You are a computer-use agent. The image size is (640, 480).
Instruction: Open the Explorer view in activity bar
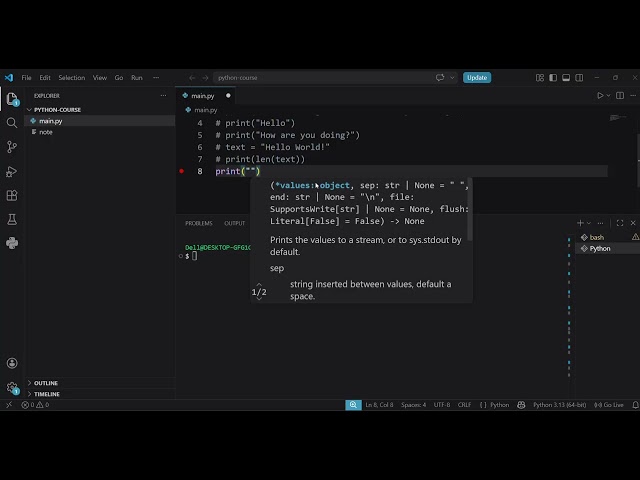(12, 99)
